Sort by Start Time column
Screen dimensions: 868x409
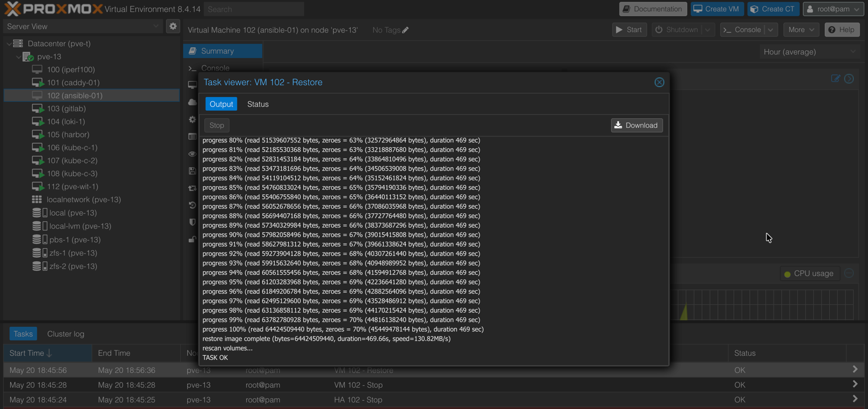47,353
